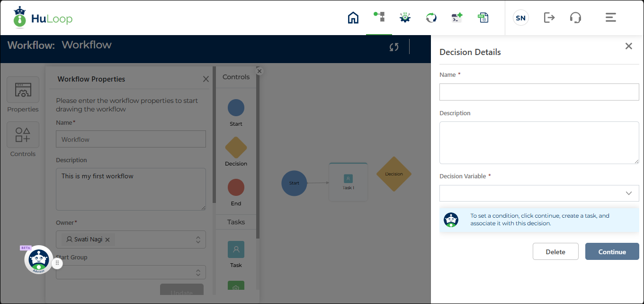Screen dimensions: 644x304
Task: Click the Task I node on canvas
Action: [348, 182]
